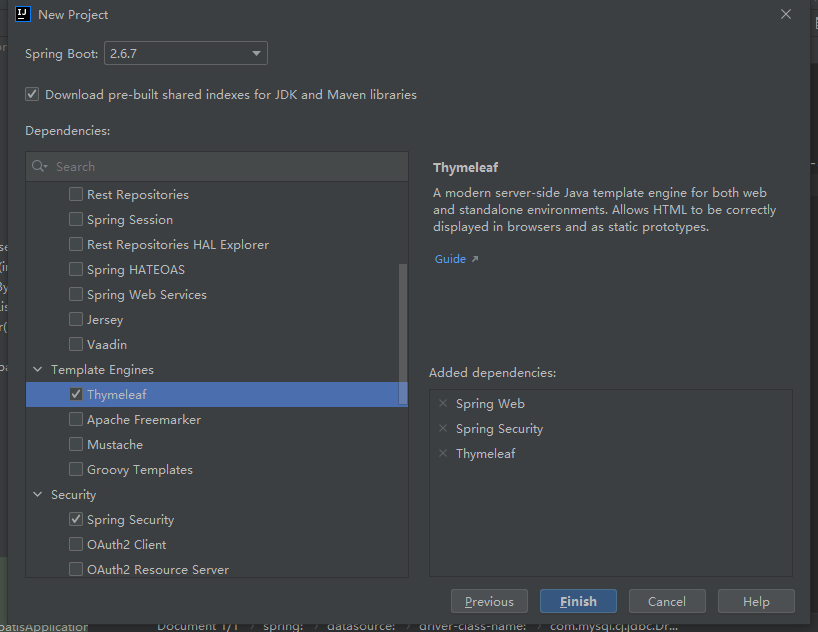Click the dependency list vertical scrollbar

403,334
